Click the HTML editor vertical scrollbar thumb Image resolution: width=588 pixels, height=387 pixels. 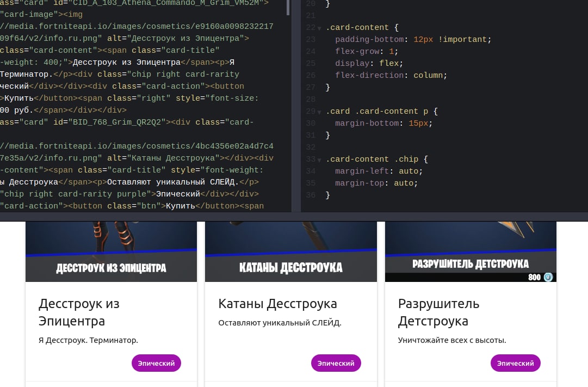coord(288,8)
